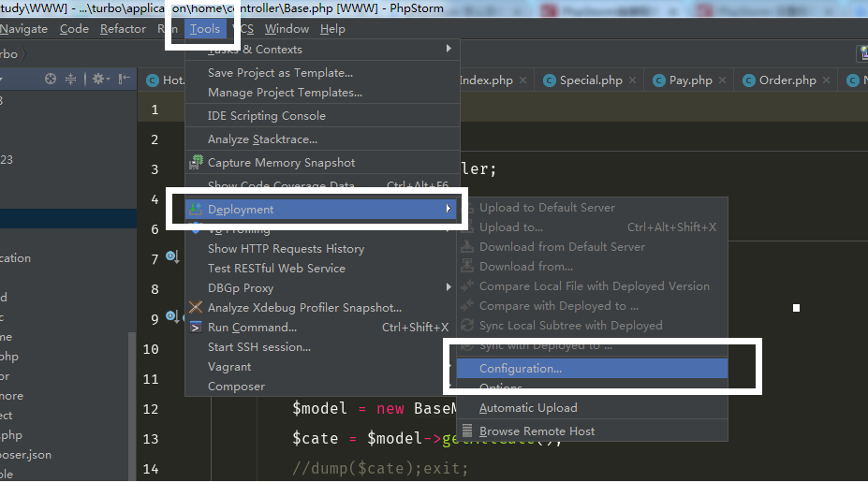This screenshot has width=868, height=482.
Task: Hide the project panel with hide icon
Action: [125, 79]
